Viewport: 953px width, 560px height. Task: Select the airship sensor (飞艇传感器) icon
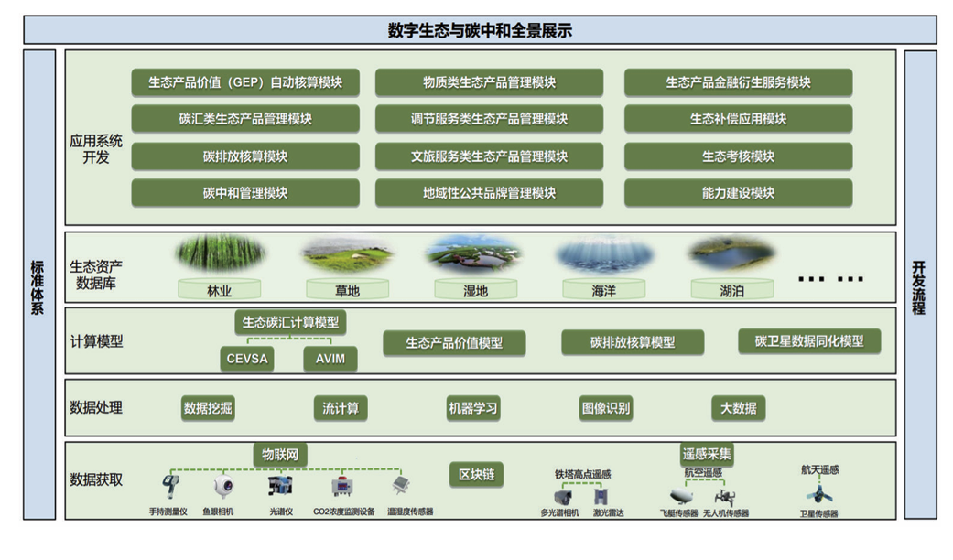[678, 495]
